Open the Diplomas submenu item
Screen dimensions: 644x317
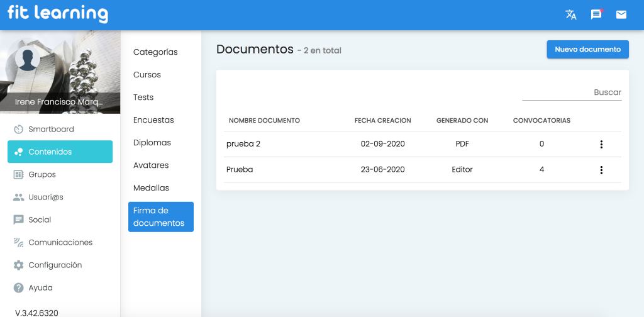[152, 143]
